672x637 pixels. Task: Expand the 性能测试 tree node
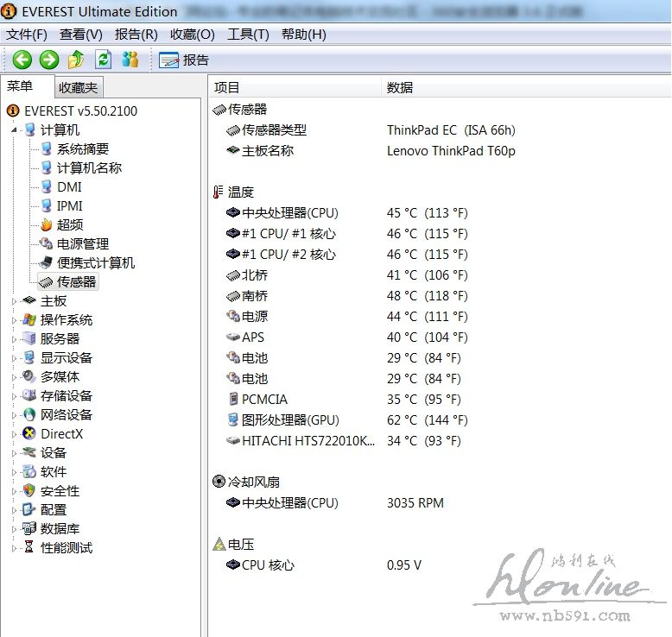pos(14,548)
